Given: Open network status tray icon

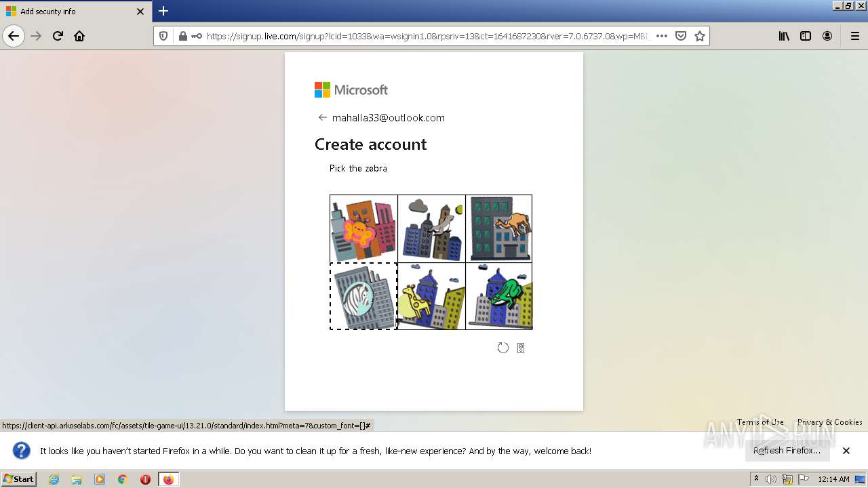Looking at the screenshot, I should [x=787, y=479].
